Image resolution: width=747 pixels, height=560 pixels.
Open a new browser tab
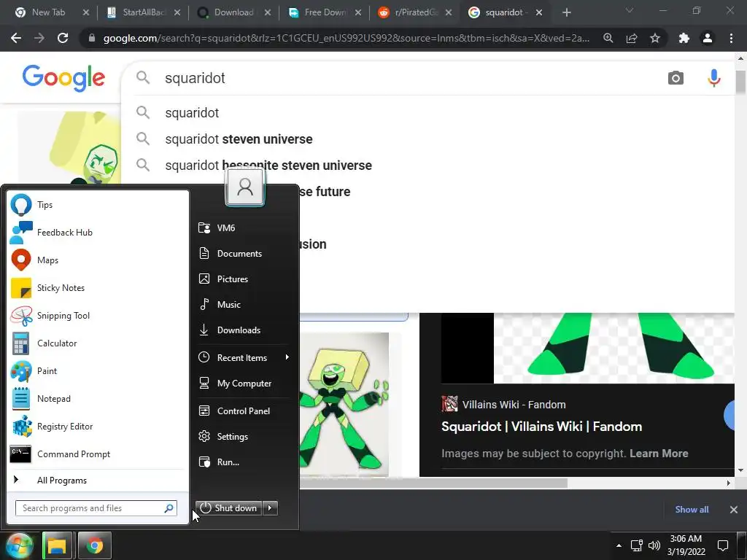pos(566,12)
